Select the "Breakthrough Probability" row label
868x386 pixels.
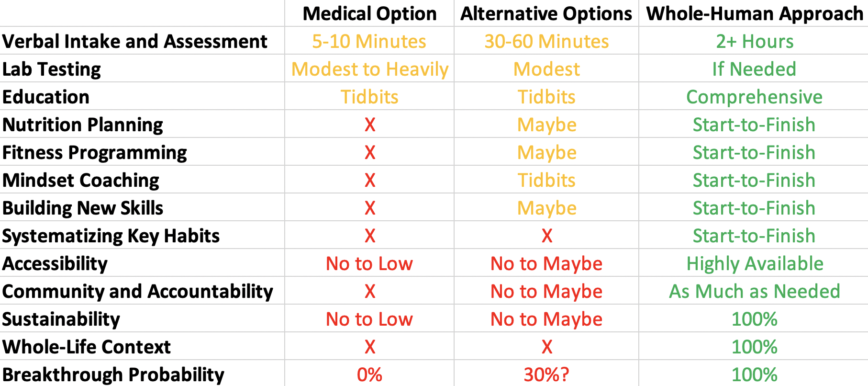coord(113,375)
